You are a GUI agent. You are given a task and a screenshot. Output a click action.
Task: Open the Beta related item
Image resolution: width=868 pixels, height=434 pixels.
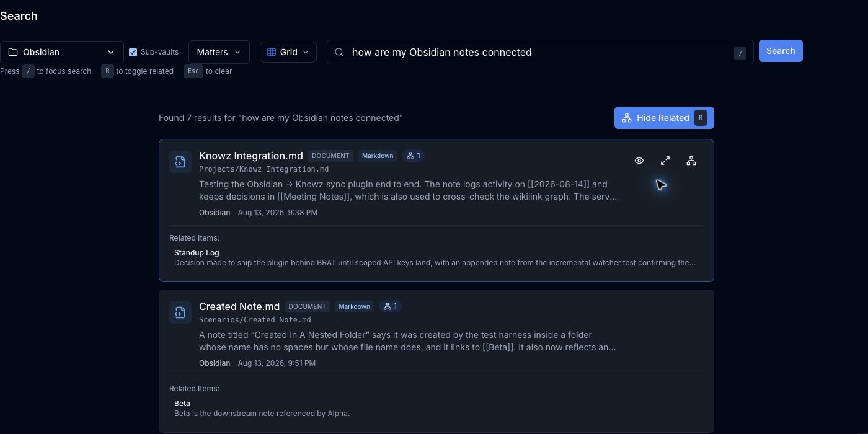click(182, 403)
